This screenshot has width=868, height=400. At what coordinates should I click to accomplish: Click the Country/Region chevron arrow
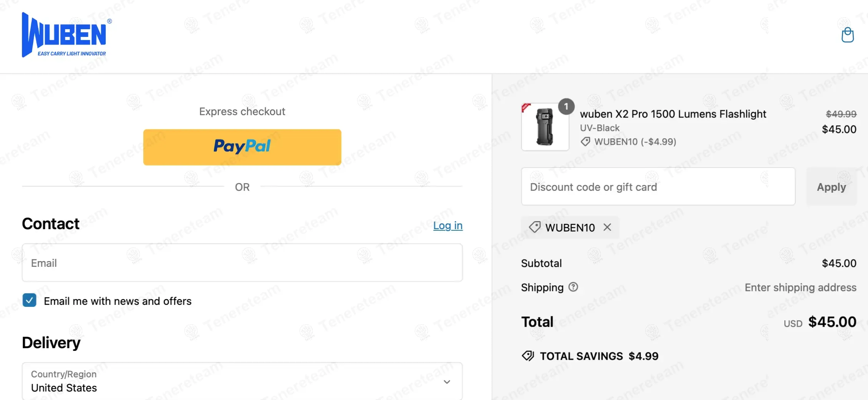click(447, 382)
